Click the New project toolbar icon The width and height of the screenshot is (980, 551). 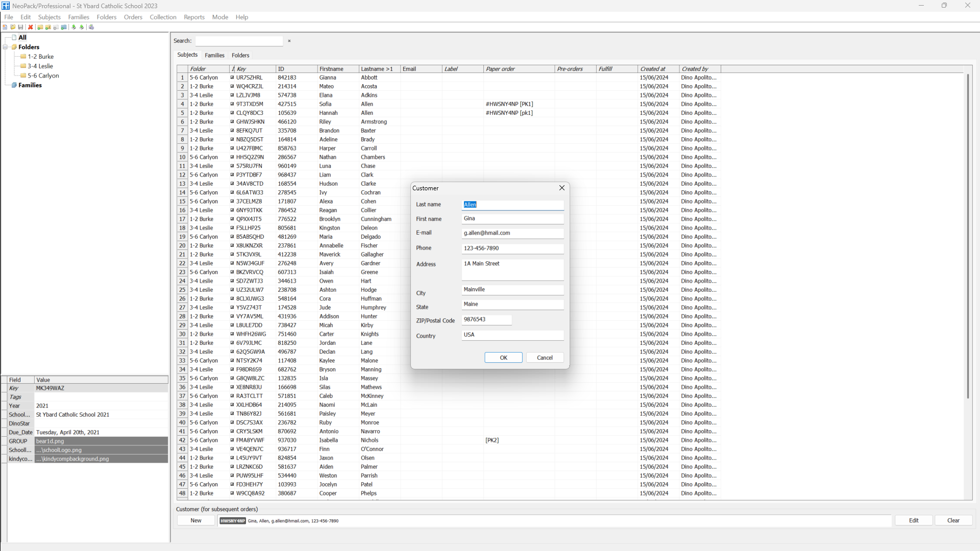tap(5, 27)
